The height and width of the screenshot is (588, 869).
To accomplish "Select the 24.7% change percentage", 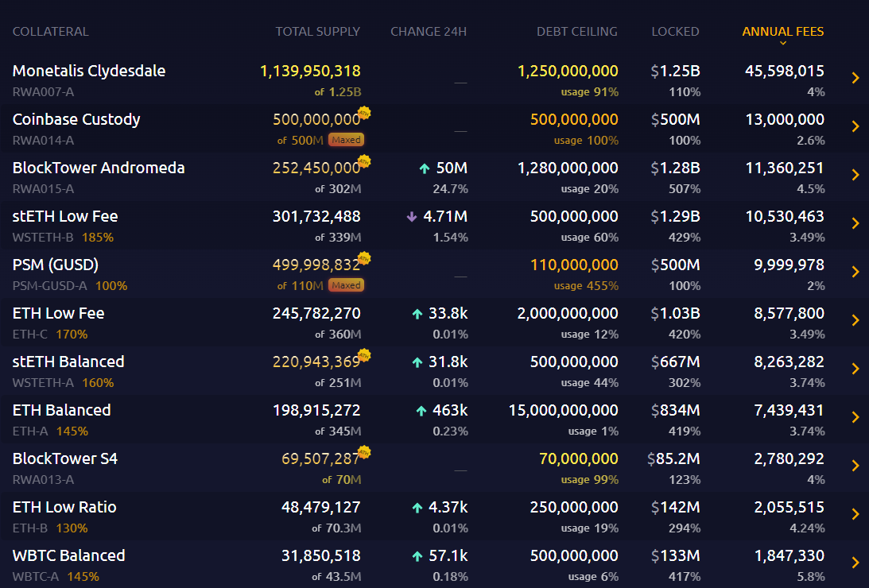I will 451,189.
